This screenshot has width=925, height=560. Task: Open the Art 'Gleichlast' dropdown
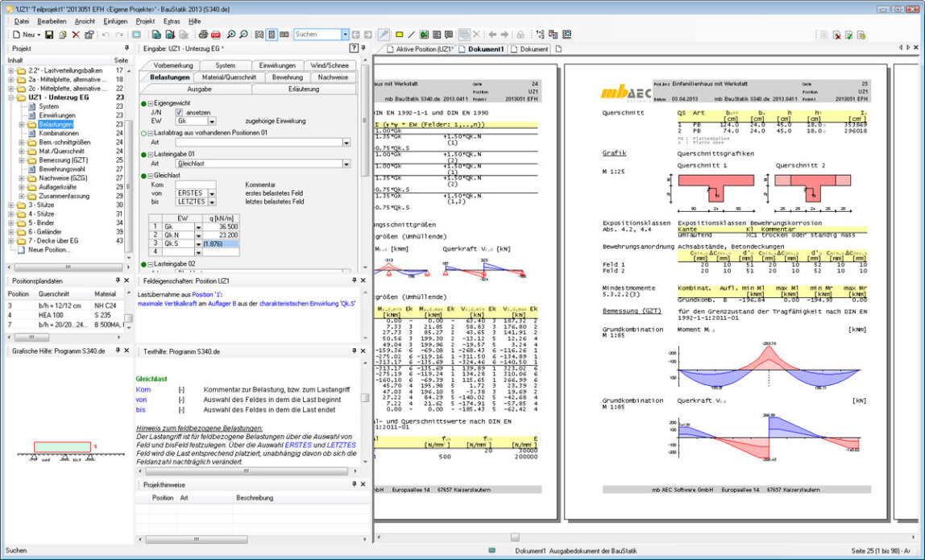[346, 164]
